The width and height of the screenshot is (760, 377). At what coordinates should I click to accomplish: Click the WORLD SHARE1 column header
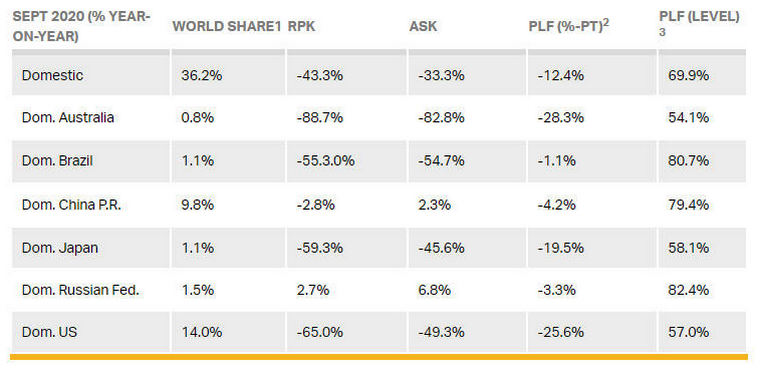click(226, 26)
